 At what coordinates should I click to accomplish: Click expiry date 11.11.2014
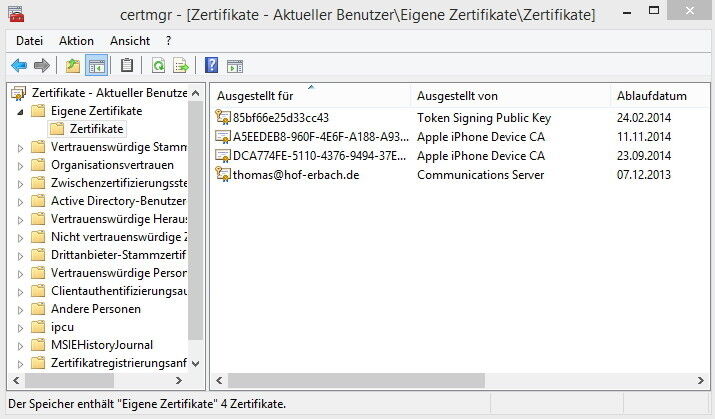[643, 137]
